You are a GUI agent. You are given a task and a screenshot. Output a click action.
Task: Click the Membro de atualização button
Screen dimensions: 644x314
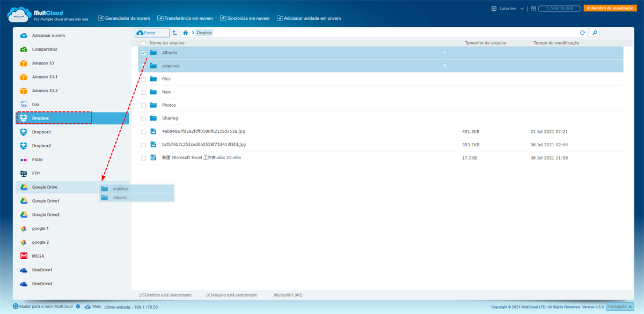[x=610, y=9]
